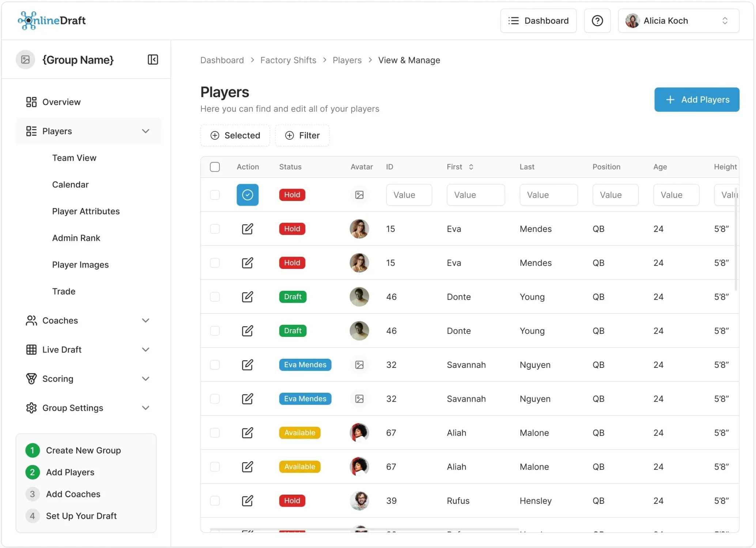
Task: Select the checkbox beside Aliah Malone
Action: coord(215,433)
